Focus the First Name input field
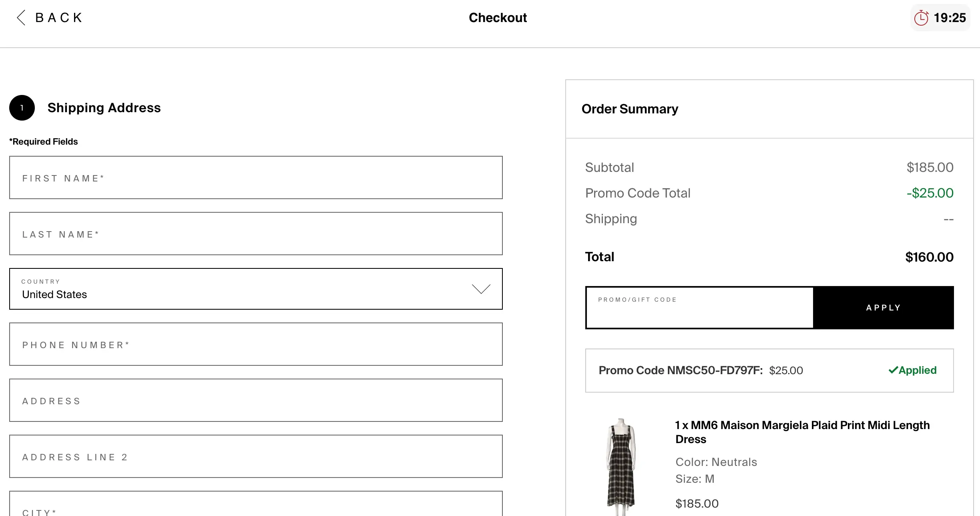 coord(256,178)
